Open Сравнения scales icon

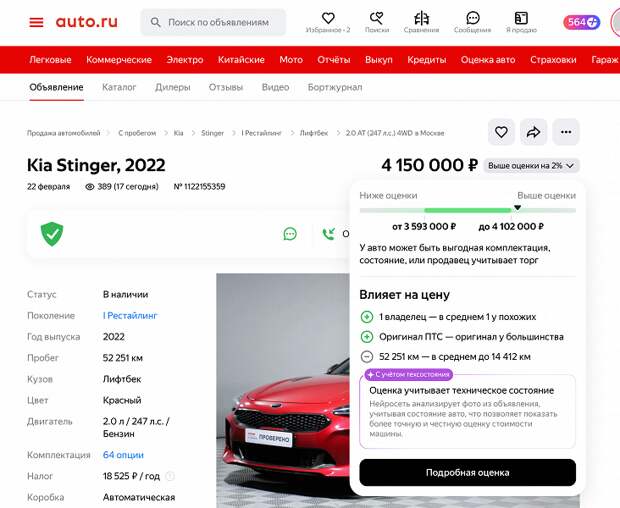pos(422,18)
